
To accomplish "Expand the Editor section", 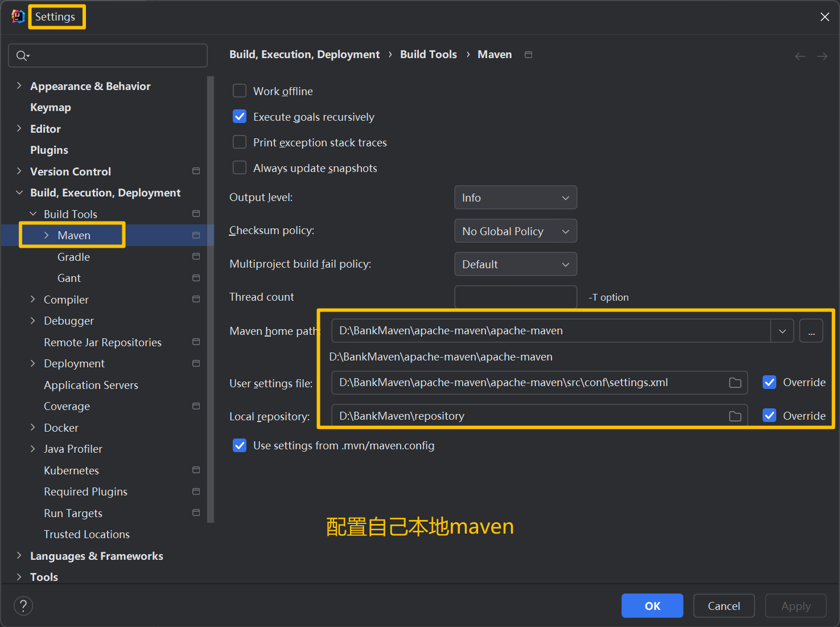I will (19, 128).
